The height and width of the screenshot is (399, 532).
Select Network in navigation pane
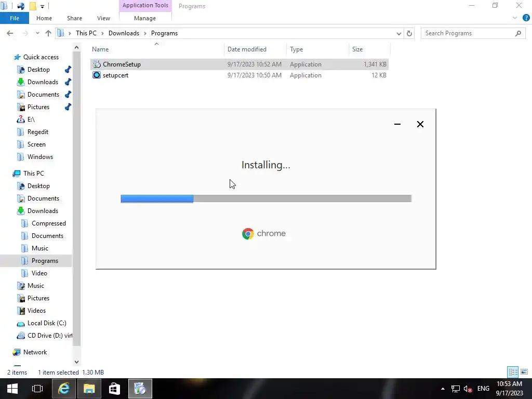tap(35, 352)
